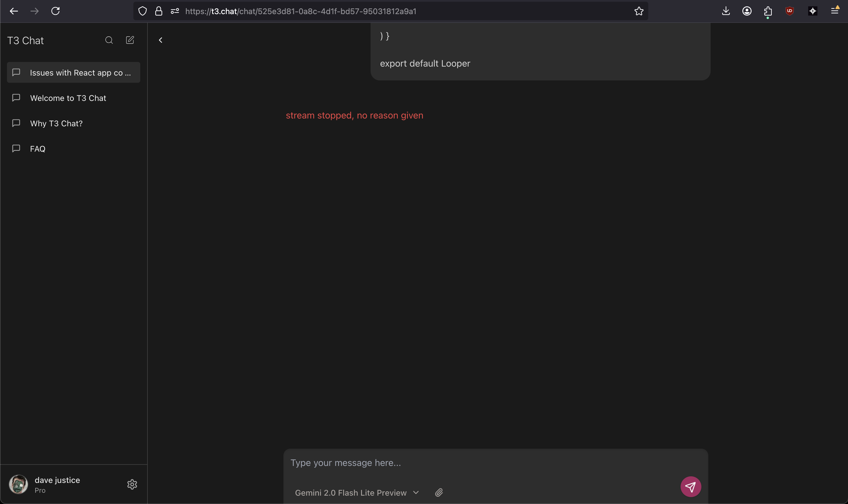Select the 'Why T3 Chat?' conversation
This screenshot has height=504, width=848.
[56, 123]
